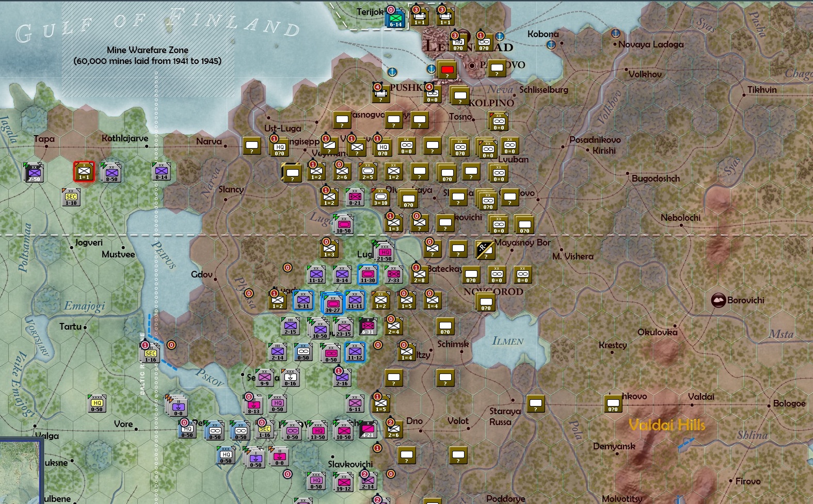Select the black 4-21 brigade near Dno
The image size is (813, 504).
(368, 429)
